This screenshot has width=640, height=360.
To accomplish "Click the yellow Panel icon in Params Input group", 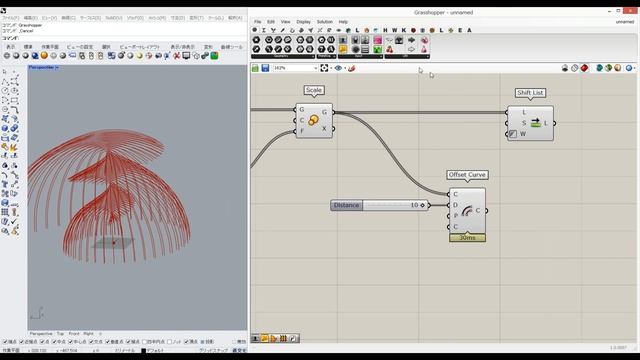I will click(x=342, y=49).
